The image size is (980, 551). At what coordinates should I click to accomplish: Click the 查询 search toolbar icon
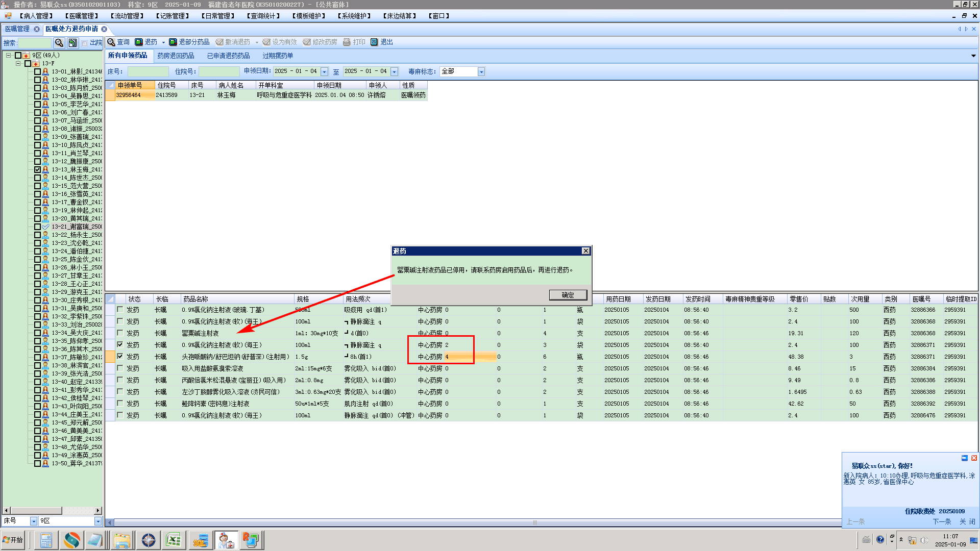[x=111, y=42]
